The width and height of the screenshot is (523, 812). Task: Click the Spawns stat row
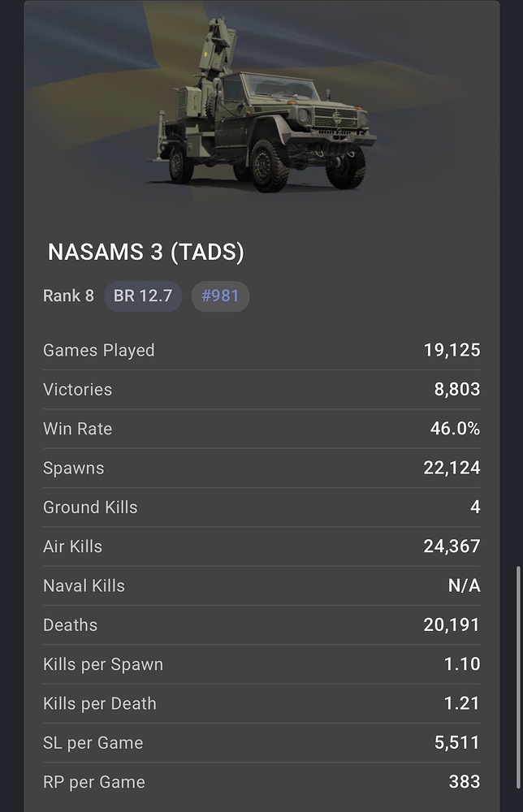(x=261, y=468)
